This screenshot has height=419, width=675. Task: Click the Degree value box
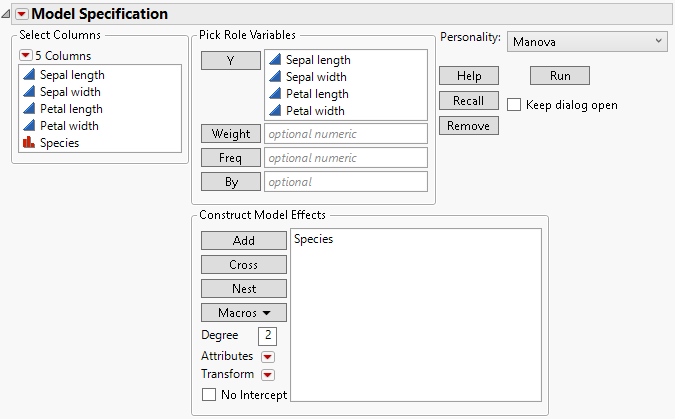point(268,336)
